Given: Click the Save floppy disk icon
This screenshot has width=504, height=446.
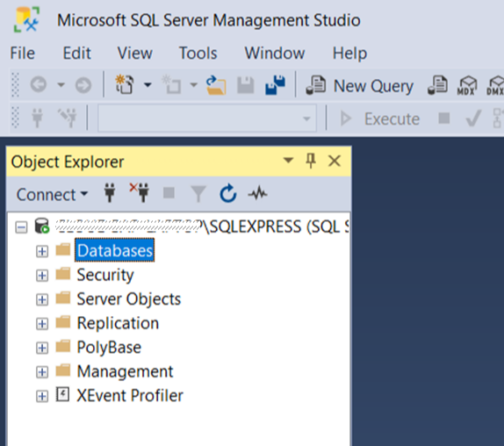Looking at the screenshot, I should 246,85.
